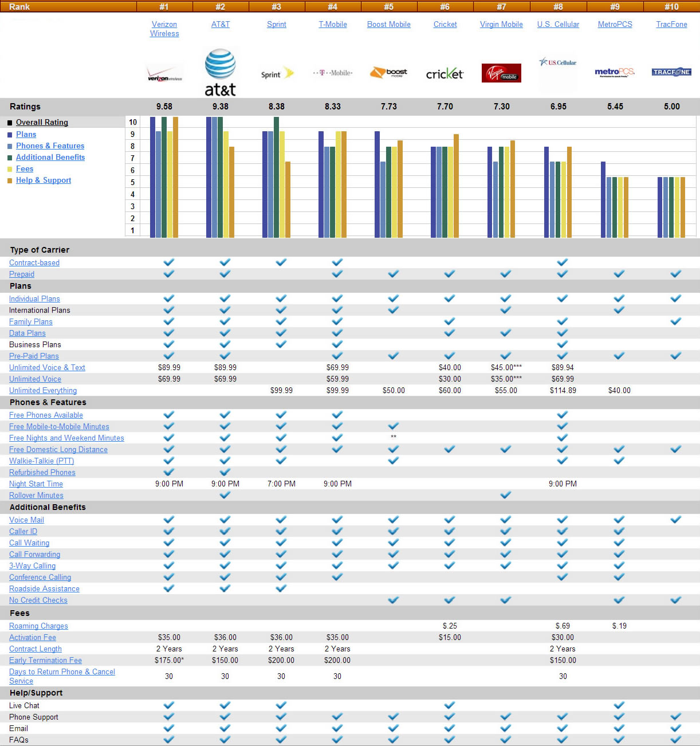Image resolution: width=700 pixels, height=746 pixels.
Task: Click Boost Mobile's Free Mobile-to-Mobile Minutes checkmark
Action: pos(394,426)
